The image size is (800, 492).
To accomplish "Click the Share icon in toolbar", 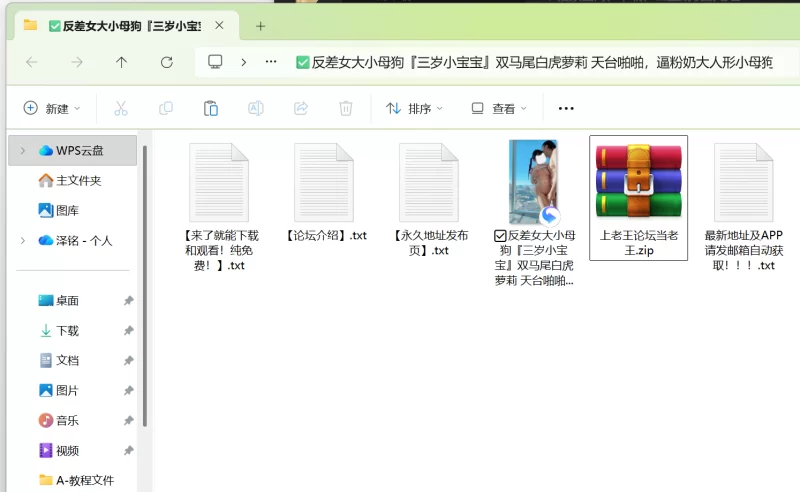I will point(301,108).
